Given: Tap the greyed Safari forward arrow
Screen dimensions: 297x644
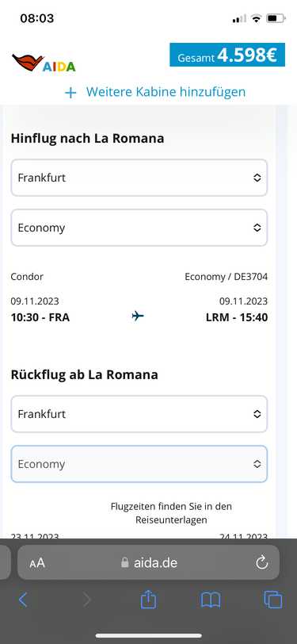Looking at the screenshot, I should pyautogui.click(x=86, y=600).
